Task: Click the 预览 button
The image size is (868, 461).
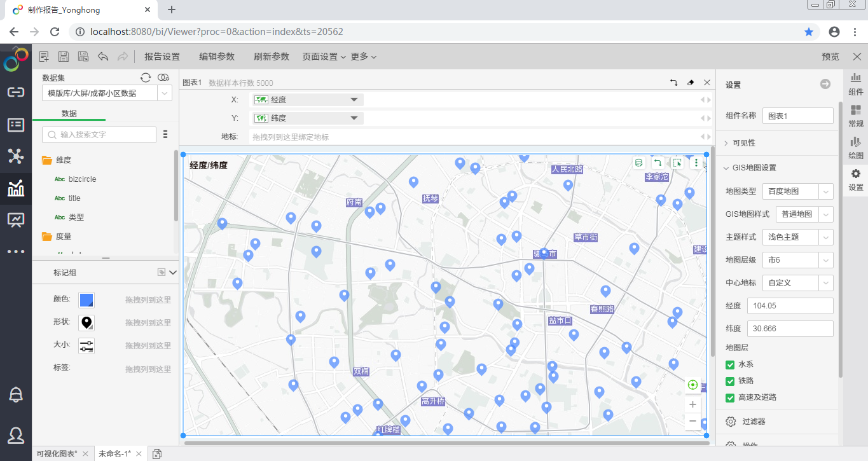Action: pyautogui.click(x=830, y=57)
